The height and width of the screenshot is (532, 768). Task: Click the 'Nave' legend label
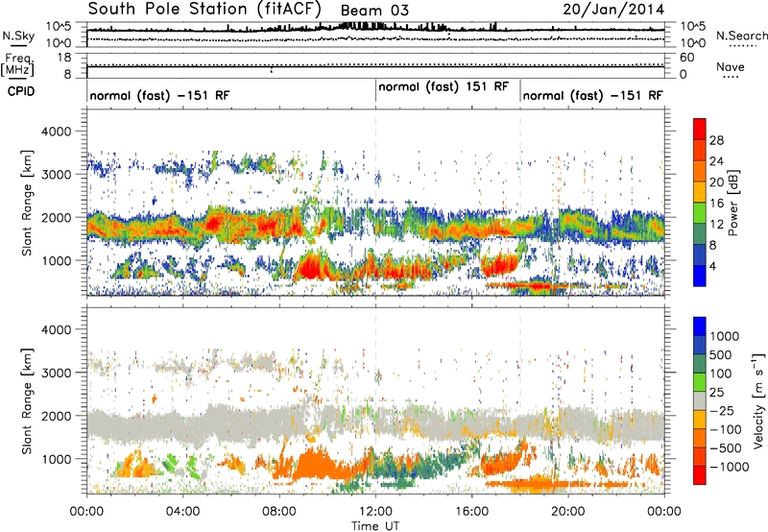tap(731, 66)
